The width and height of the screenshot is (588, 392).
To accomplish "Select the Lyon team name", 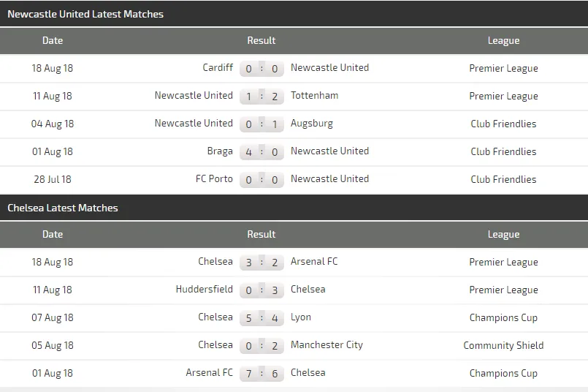I will [x=301, y=317].
